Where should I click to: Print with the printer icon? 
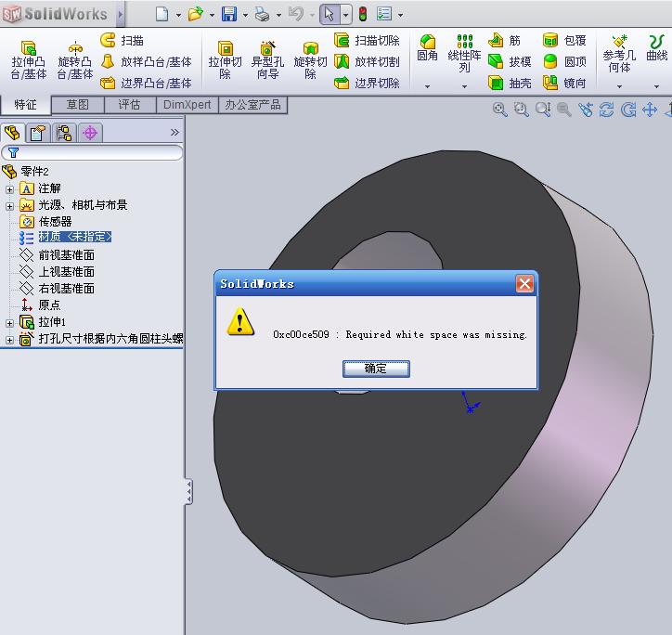click(x=263, y=14)
